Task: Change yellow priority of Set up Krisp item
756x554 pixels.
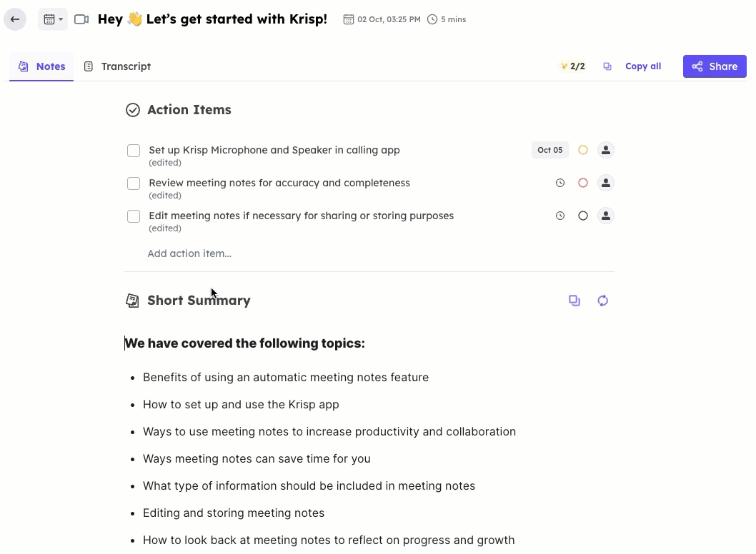Action: 583,150
